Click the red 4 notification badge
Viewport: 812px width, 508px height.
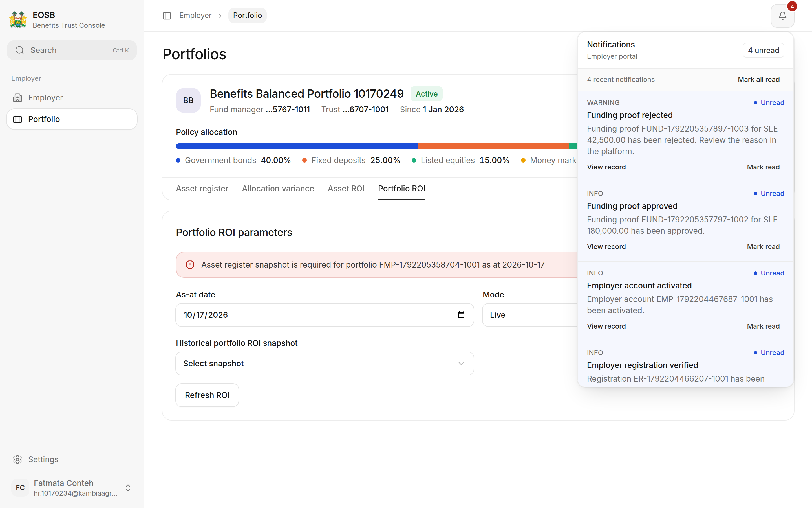pos(792,6)
